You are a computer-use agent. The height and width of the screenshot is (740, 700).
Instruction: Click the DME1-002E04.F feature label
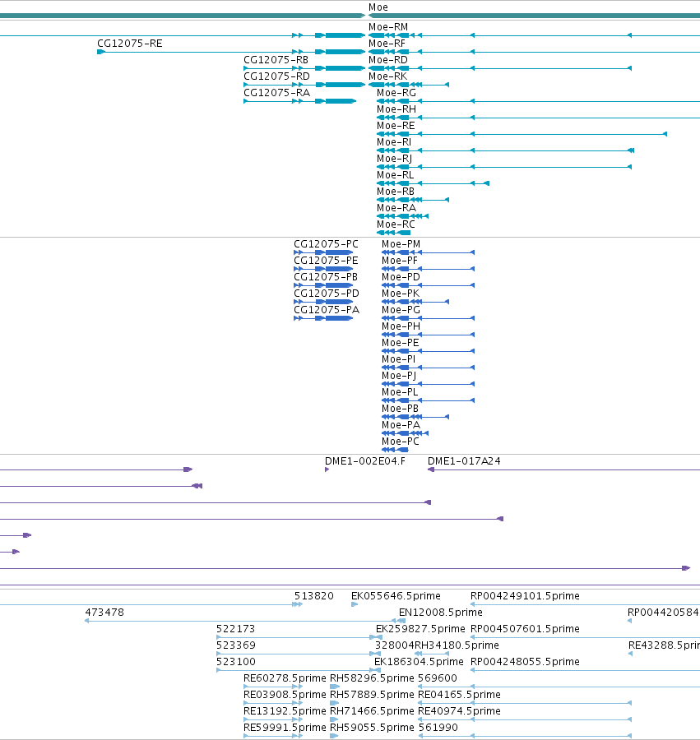click(x=365, y=461)
